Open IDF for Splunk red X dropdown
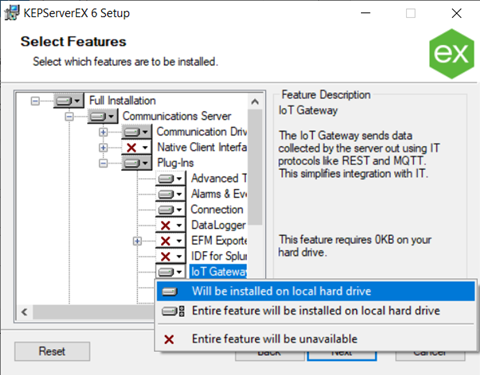 tap(170, 256)
